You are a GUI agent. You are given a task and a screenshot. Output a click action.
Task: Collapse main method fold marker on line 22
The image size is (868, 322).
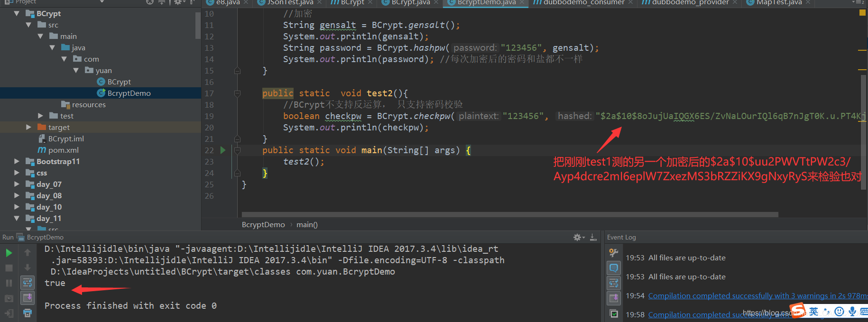[x=237, y=150]
